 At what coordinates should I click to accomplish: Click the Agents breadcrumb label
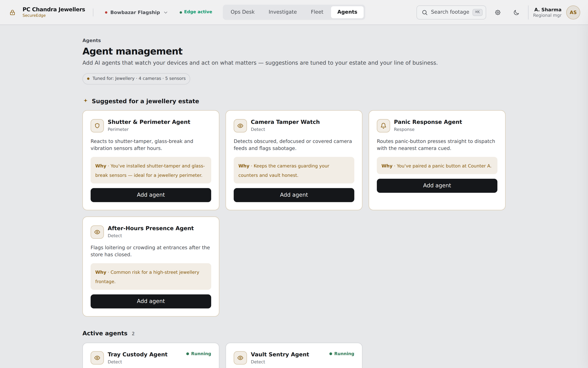pos(91,40)
